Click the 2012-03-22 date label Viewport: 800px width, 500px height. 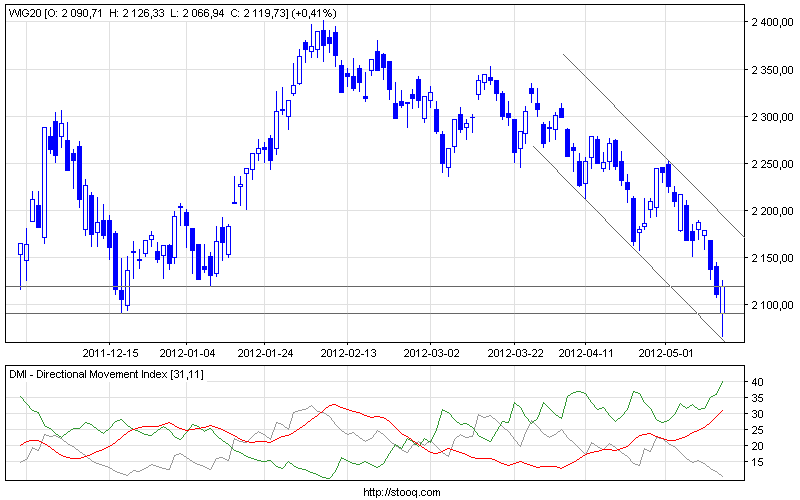point(515,353)
